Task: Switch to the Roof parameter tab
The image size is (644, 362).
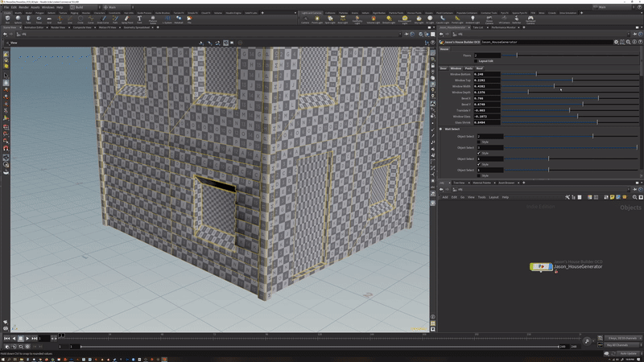Action: (x=479, y=68)
